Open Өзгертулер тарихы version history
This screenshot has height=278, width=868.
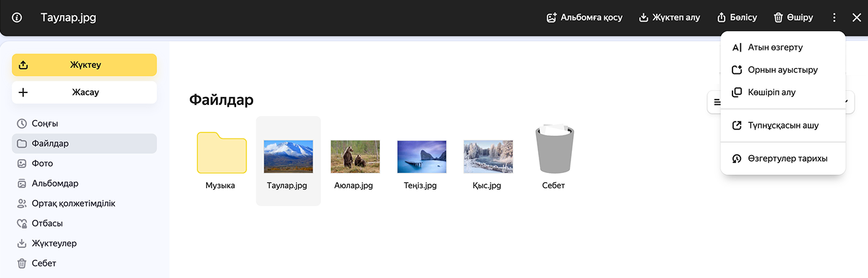(x=787, y=159)
